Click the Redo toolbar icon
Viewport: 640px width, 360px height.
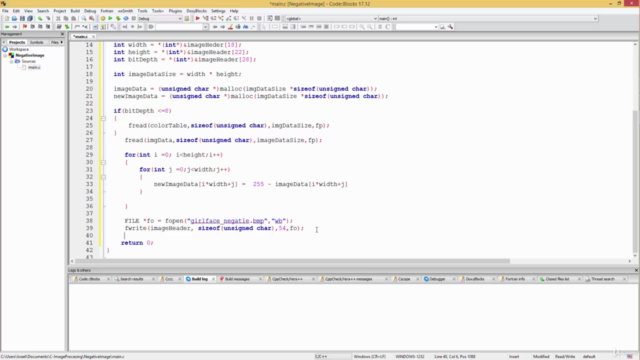(48, 18)
